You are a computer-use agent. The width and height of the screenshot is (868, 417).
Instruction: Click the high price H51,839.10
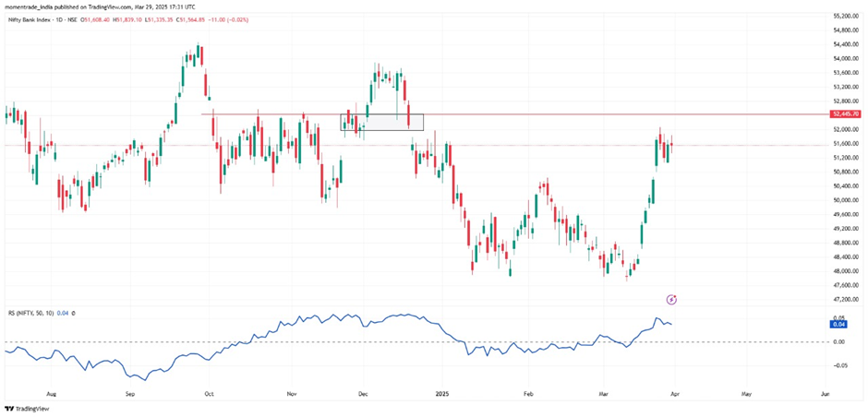coord(127,20)
